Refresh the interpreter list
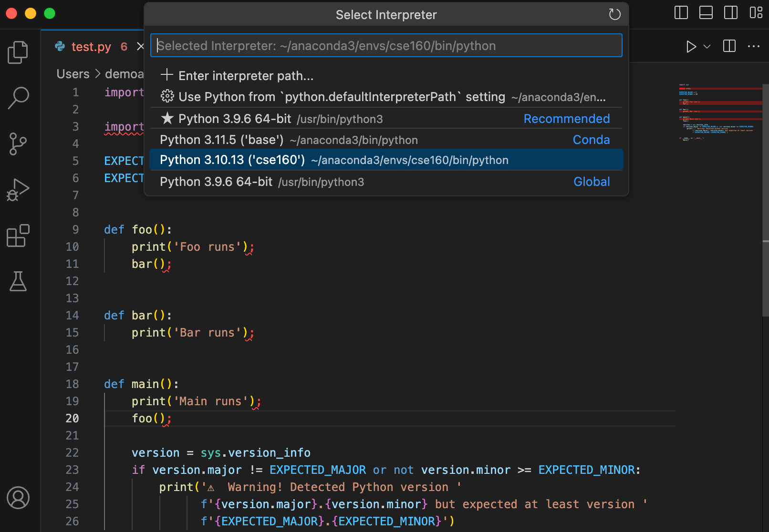The width and height of the screenshot is (769, 532). coord(614,15)
